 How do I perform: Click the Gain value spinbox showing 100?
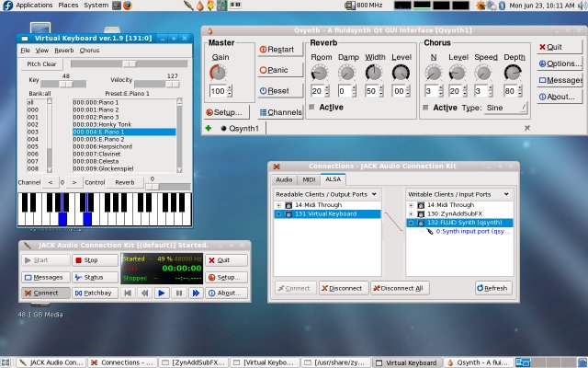(x=220, y=91)
